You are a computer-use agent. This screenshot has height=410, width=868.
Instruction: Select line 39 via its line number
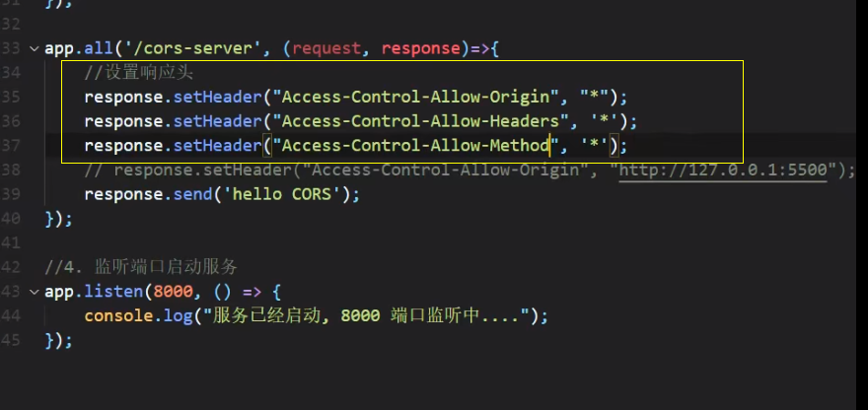pos(11,194)
